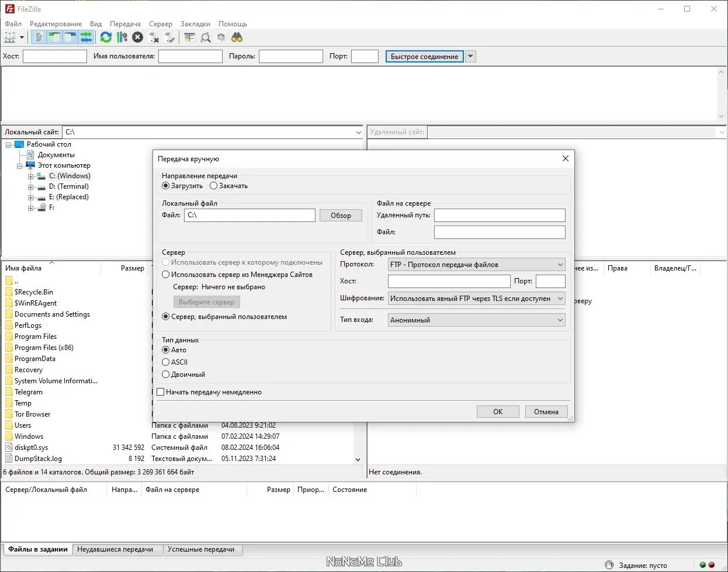Viewport: 728px width, 572px height.
Task: Open the Шифрование dropdown
Action: [x=476, y=299]
